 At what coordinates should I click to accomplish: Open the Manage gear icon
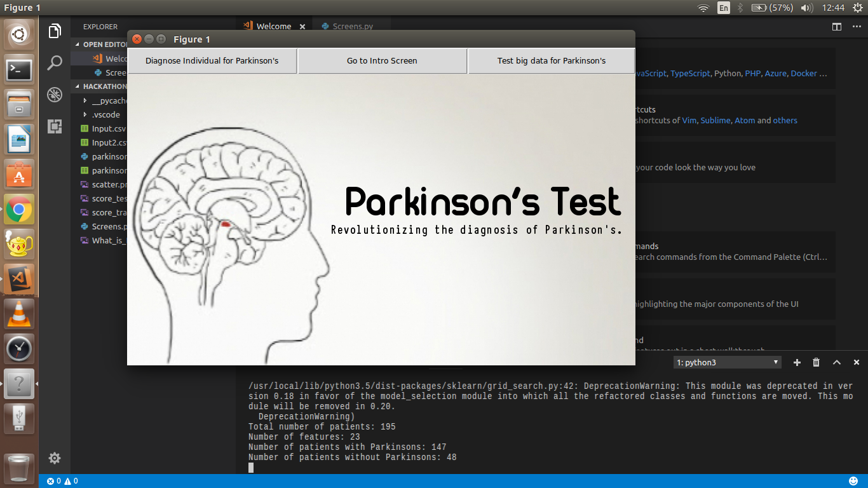(55, 458)
